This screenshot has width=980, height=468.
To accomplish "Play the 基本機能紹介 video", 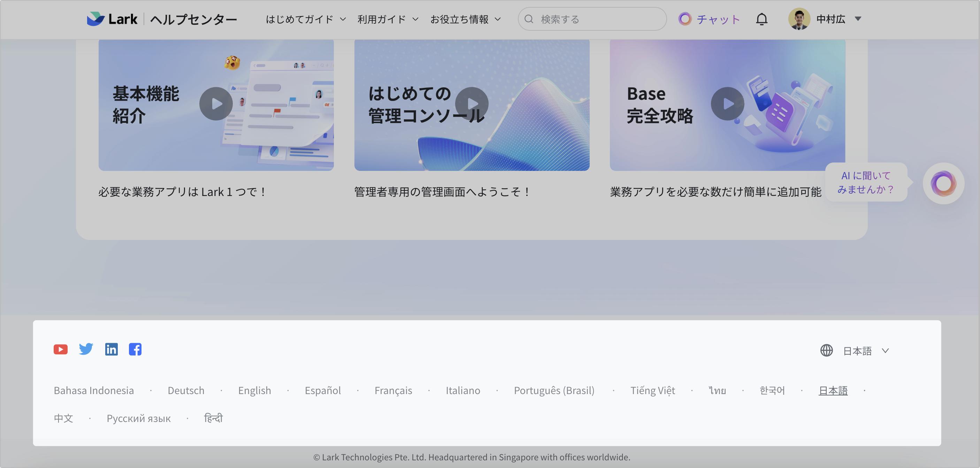I will click(216, 104).
